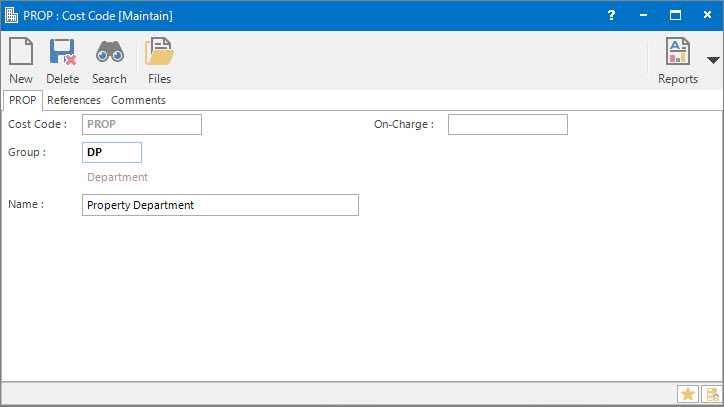Click the empty On-Charge field
The image size is (724, 407).
pyautogui.click(x=507, y=124)
